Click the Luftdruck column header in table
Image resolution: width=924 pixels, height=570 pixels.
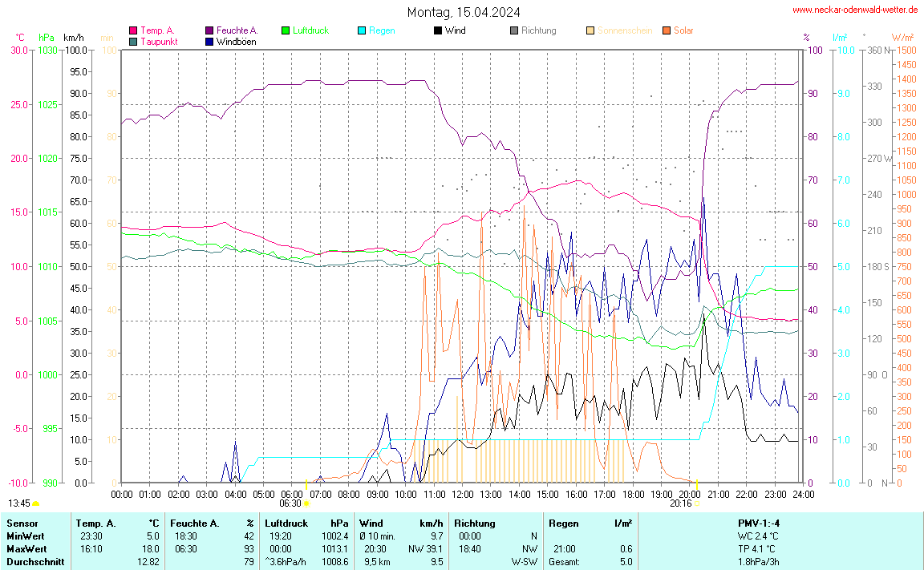pyautogui.click(x=286, y=524)
